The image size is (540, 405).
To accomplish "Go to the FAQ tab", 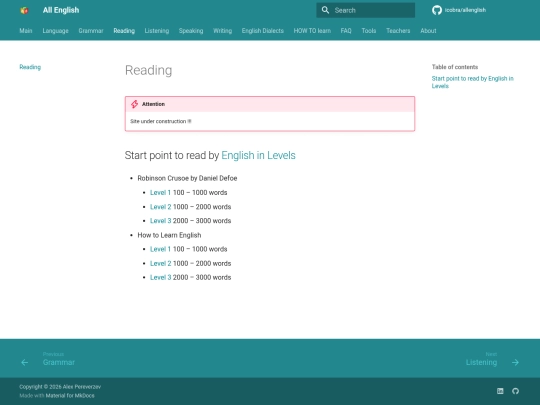I will coord(346,31).
